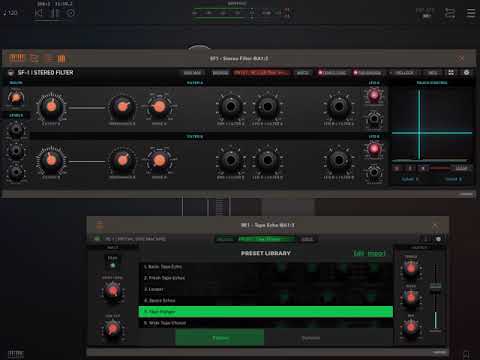Viewport: 480px width, 360px height.
Task: Toggle the LFO A pink button
Action: [374, 95]
